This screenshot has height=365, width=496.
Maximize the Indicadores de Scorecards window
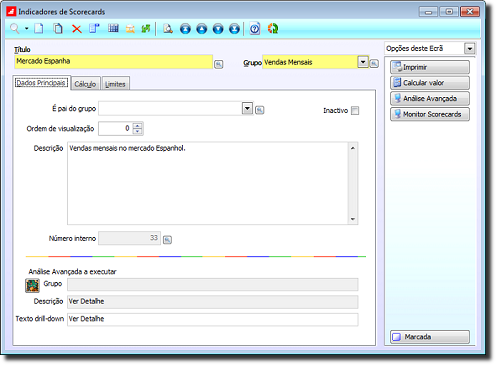coord(449,12)
